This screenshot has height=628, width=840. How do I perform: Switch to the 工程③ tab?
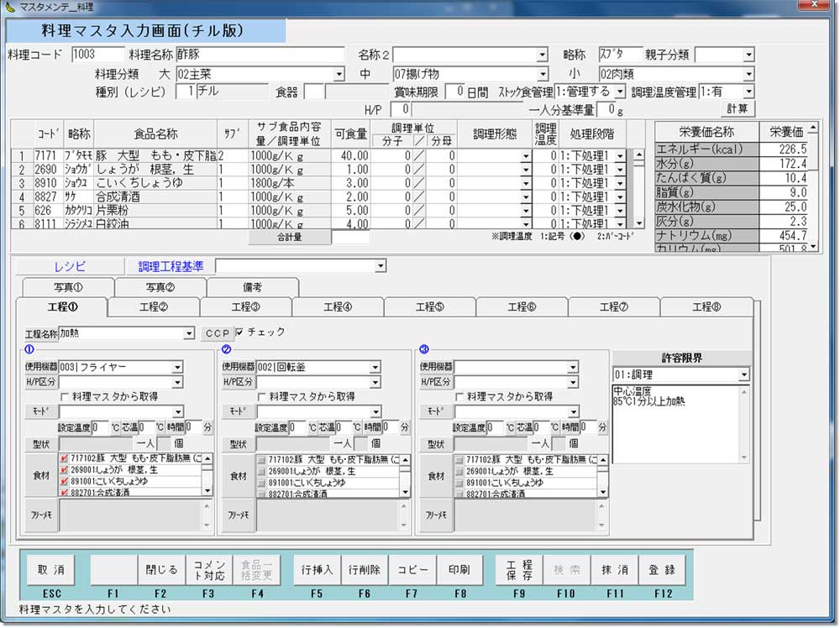tap(246, 306)
